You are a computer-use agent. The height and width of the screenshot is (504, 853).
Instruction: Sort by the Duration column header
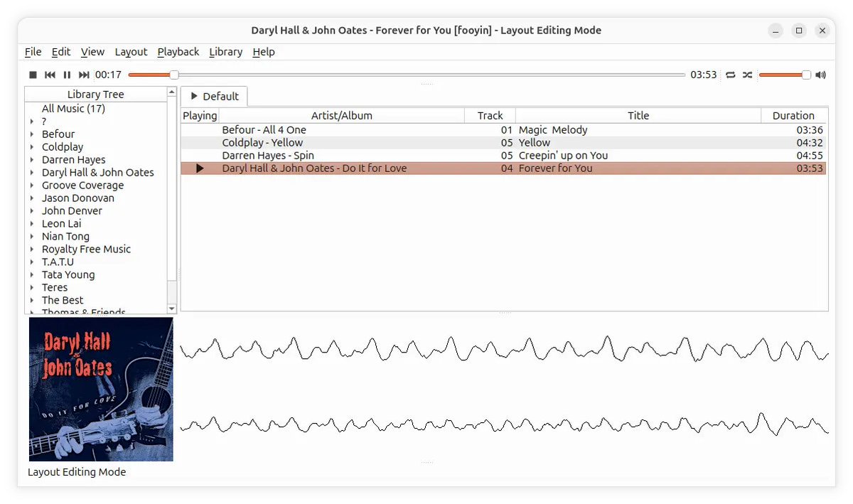pyautogui.click(x=793, y=115)
